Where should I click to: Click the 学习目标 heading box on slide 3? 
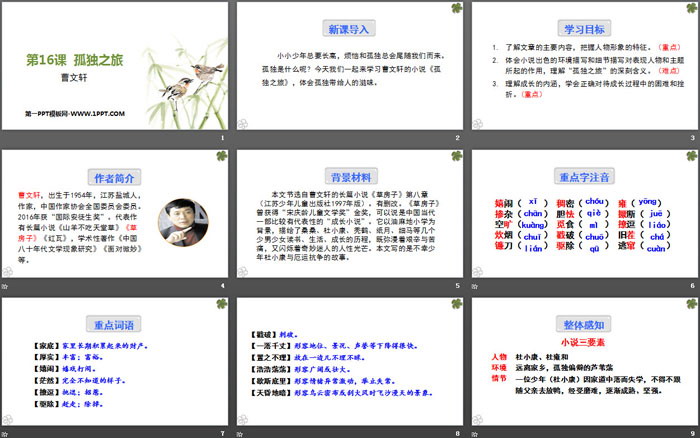coord(584,29)
